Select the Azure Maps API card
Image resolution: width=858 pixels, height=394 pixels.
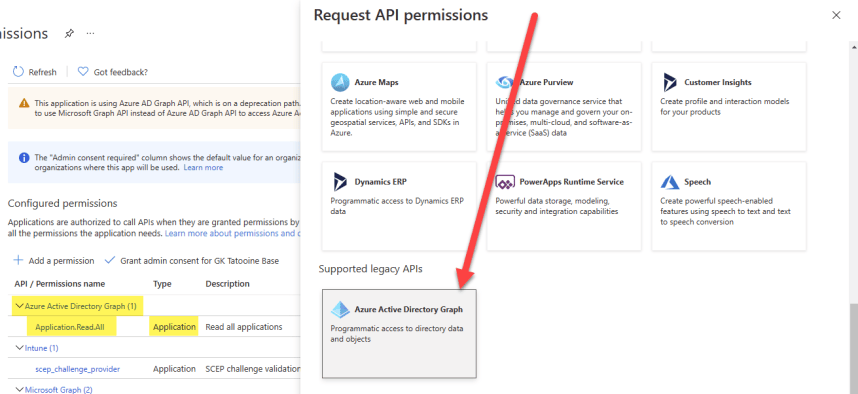click(399, 107)
